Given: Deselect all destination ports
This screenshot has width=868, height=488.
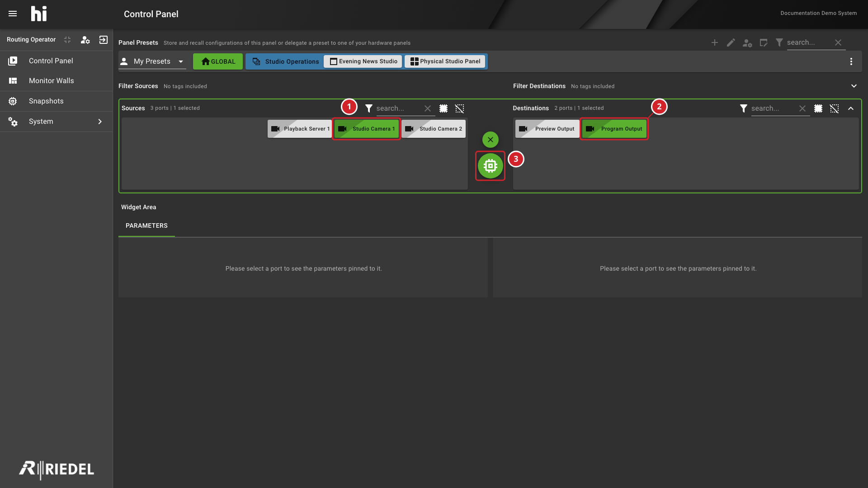Looking at the screenshot, I should pos(835,108).
